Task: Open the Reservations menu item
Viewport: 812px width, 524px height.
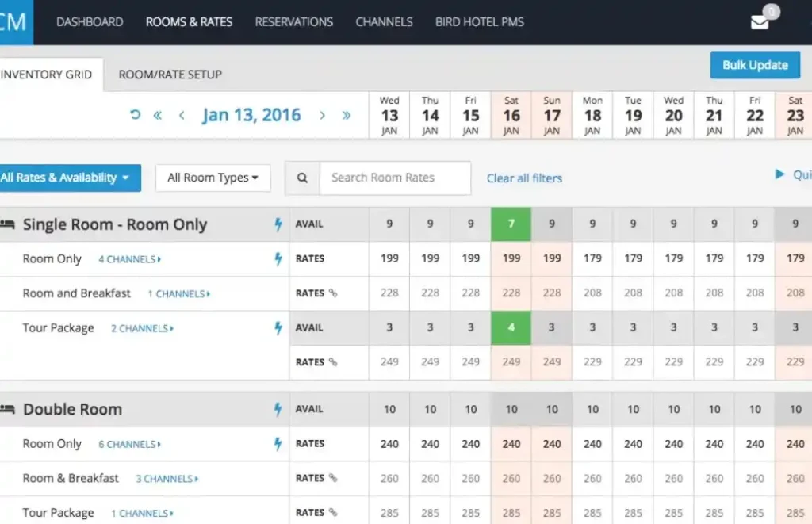Action: 293,21
